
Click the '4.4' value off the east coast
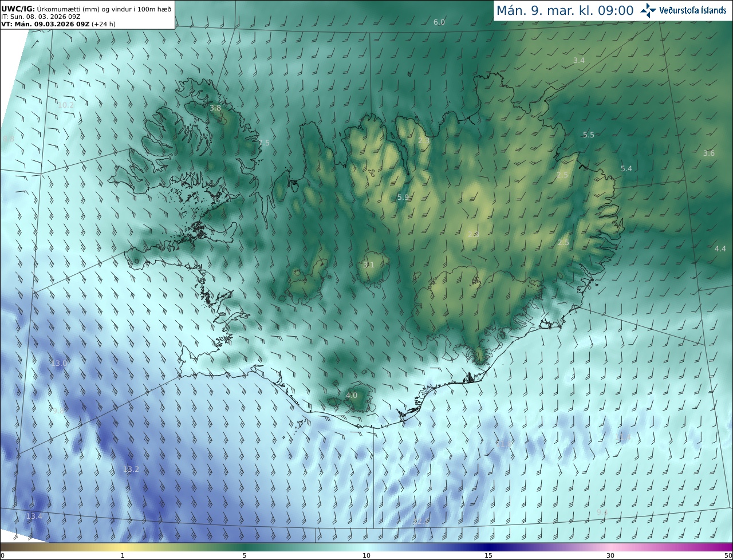pos(720,249)
